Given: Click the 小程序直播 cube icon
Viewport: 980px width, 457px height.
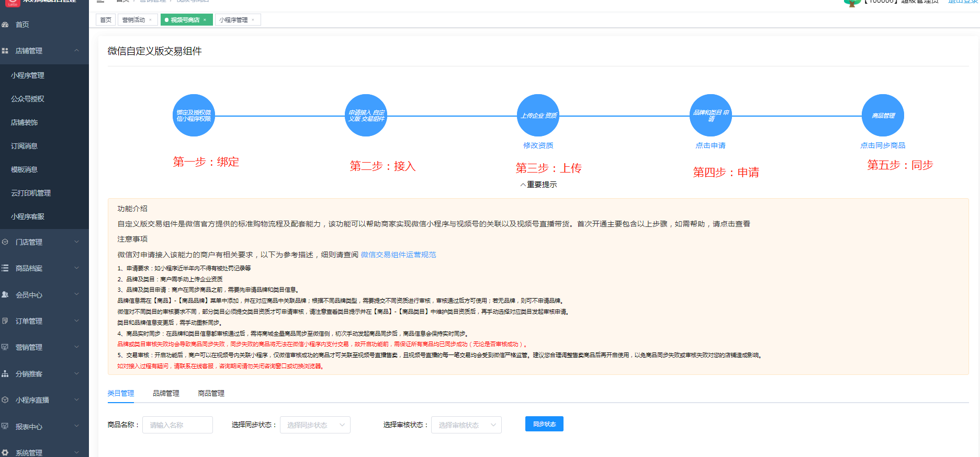Looking at the screenshot, I should point(5,400).
